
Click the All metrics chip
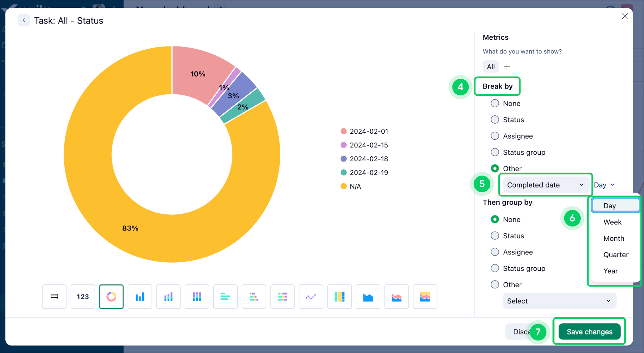[x=490, y=66]
